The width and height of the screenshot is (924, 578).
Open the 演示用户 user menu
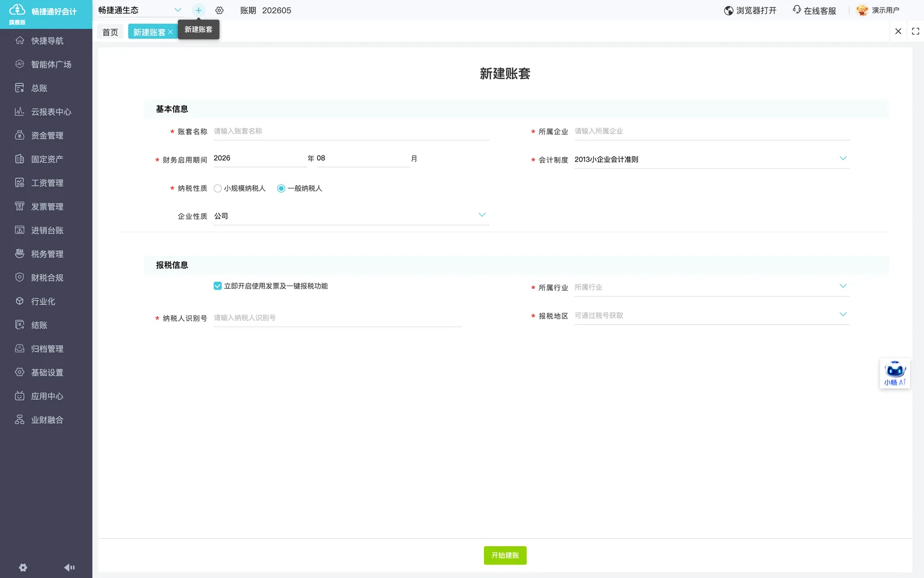[878, 10]
